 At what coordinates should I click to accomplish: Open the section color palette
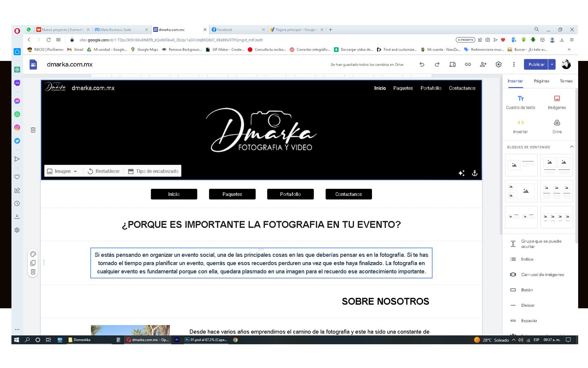click(x=33, y=254)
